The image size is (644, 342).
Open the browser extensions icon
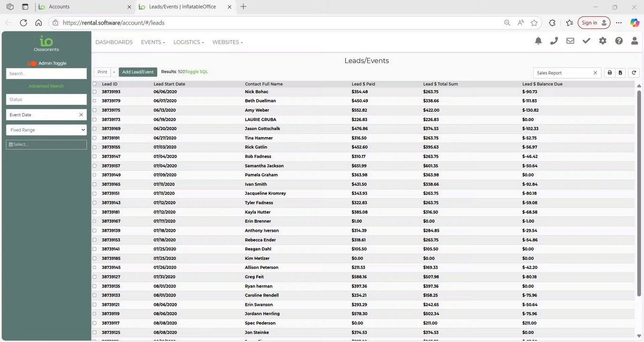point(552,22)
